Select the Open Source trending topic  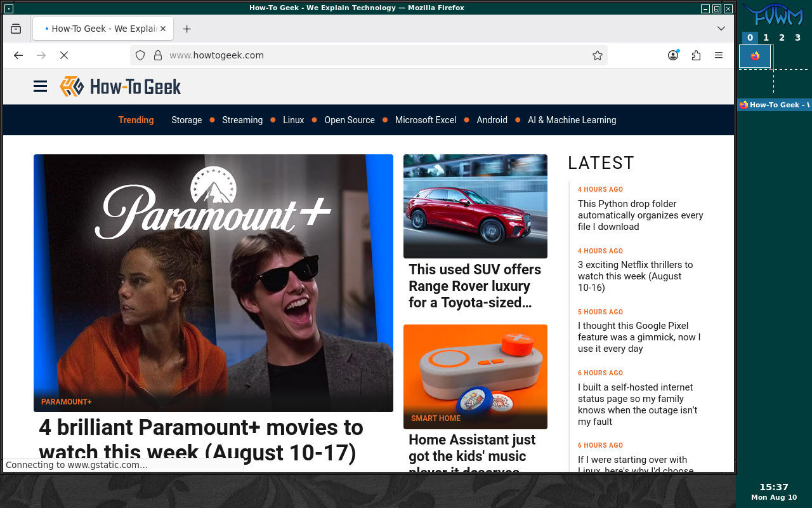point(350,120)
